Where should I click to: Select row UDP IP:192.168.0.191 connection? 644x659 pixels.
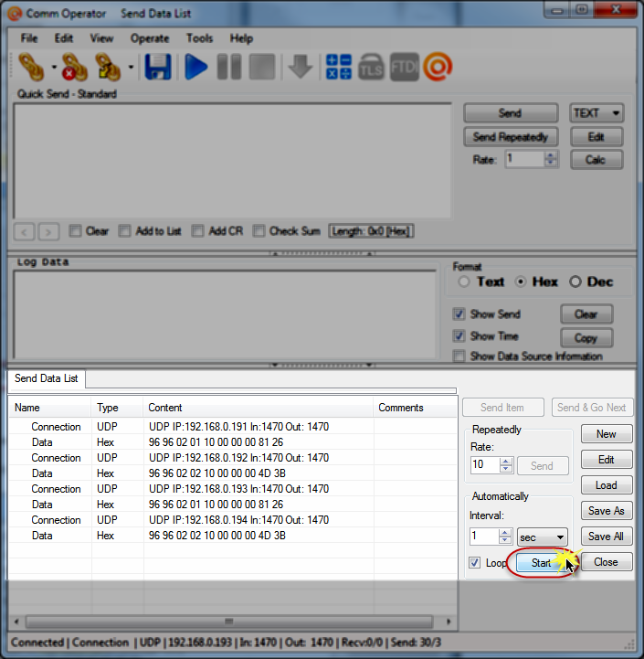point(233,427)
